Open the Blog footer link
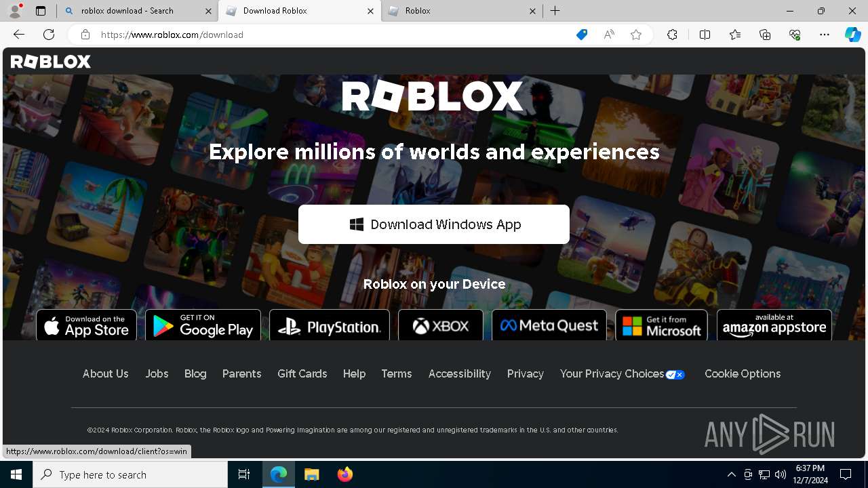868x488 pixels. pos(195,373)
